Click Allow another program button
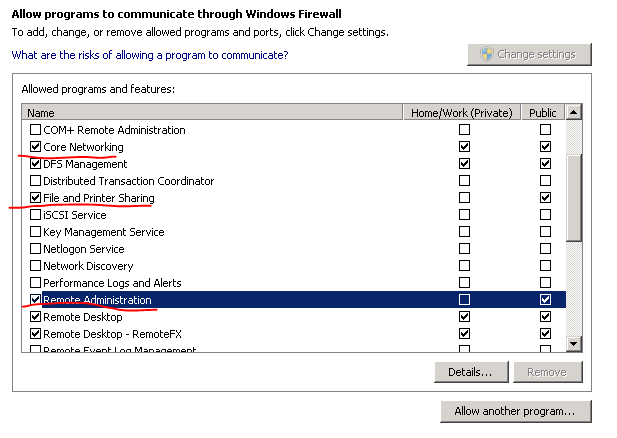 coord(516,411)
